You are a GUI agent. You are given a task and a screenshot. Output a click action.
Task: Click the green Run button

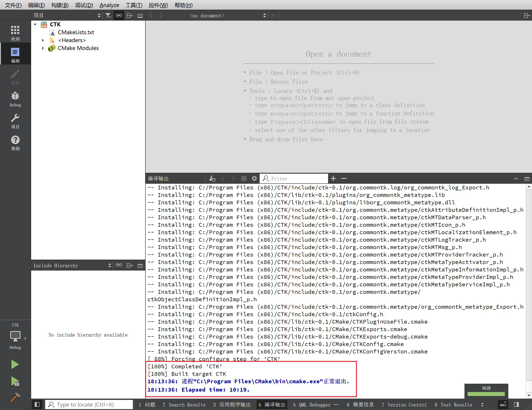click(x=15, y=364)
